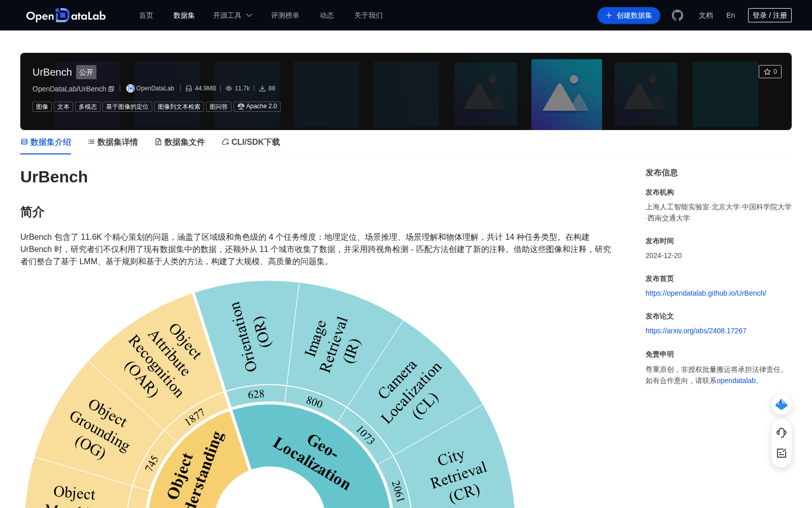
Task: Click the 88 downloads icon
Action: pos(262,88)
